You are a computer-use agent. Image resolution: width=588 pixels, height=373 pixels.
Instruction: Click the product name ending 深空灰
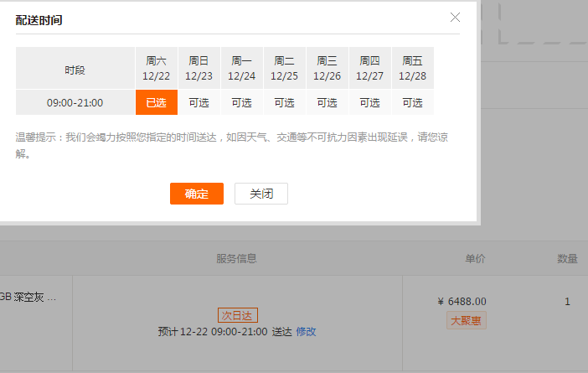(28, 297)
